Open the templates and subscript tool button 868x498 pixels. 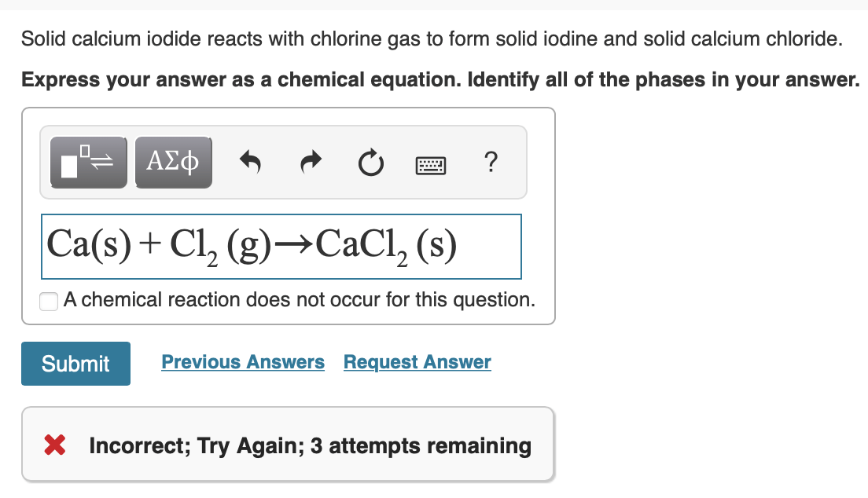89,163
